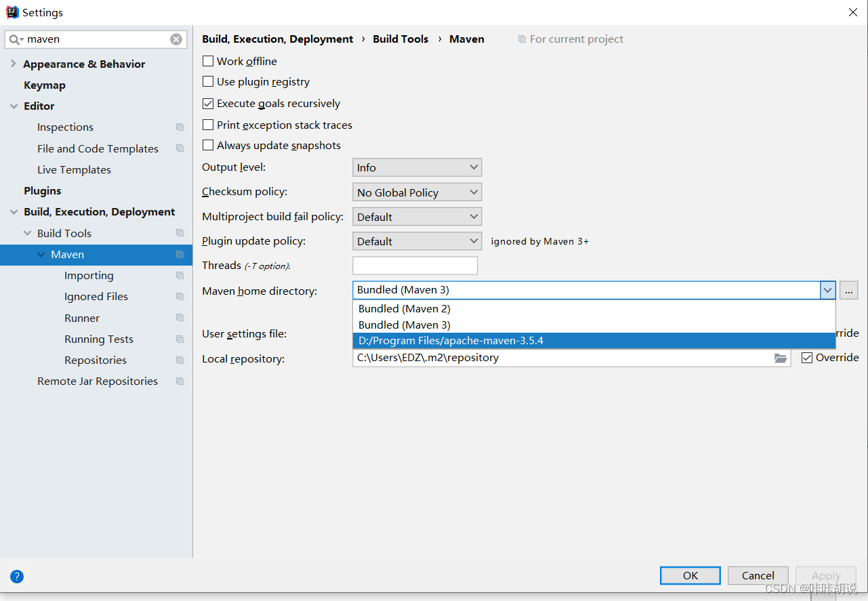
Task: Clear the maven search field
Action: point(176,39)
